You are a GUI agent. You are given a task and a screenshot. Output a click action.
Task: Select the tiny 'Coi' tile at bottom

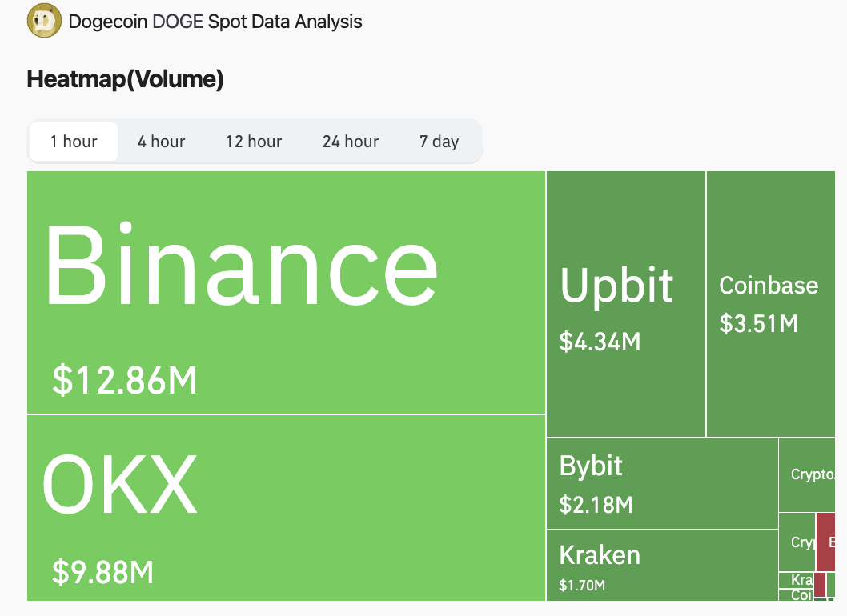796,595
